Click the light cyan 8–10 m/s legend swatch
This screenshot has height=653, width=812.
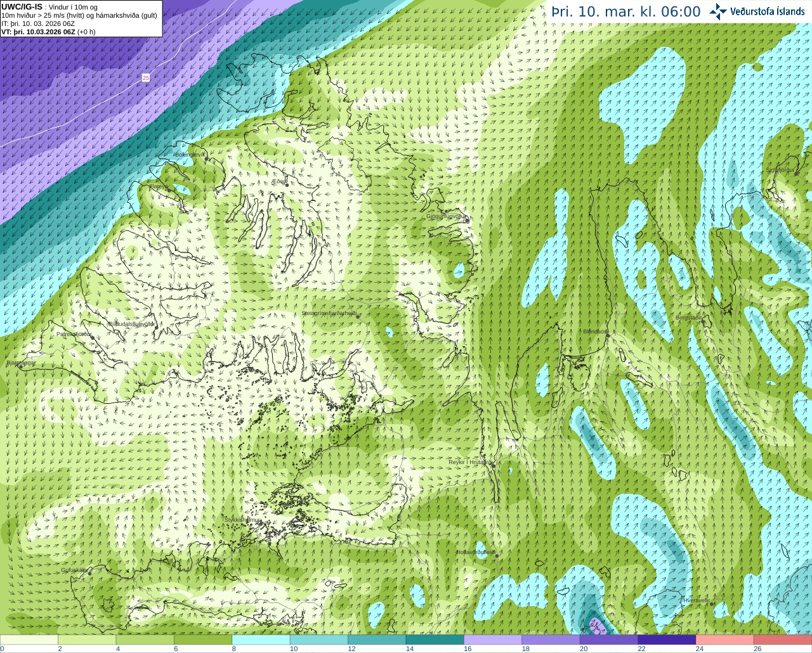(x=261, y=640)
